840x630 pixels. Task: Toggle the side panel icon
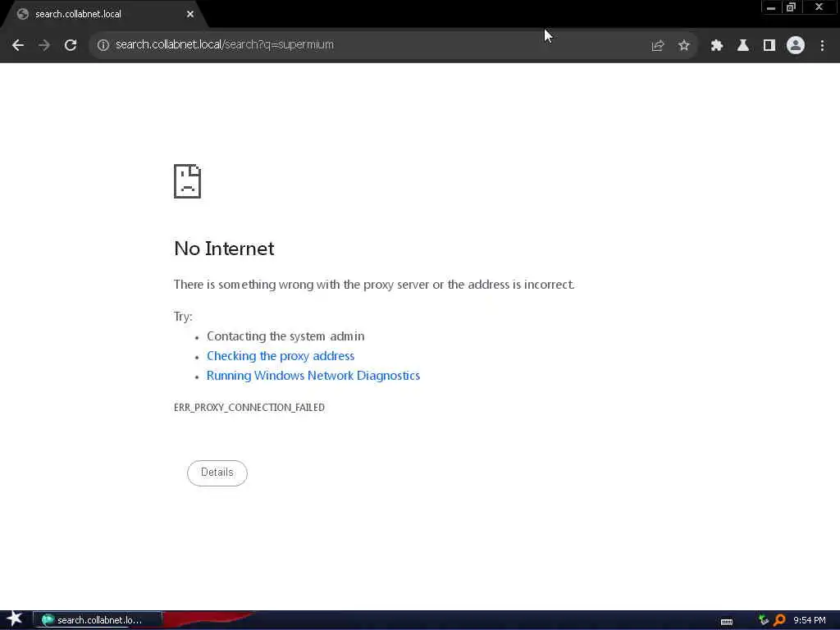tap(769, 46)
